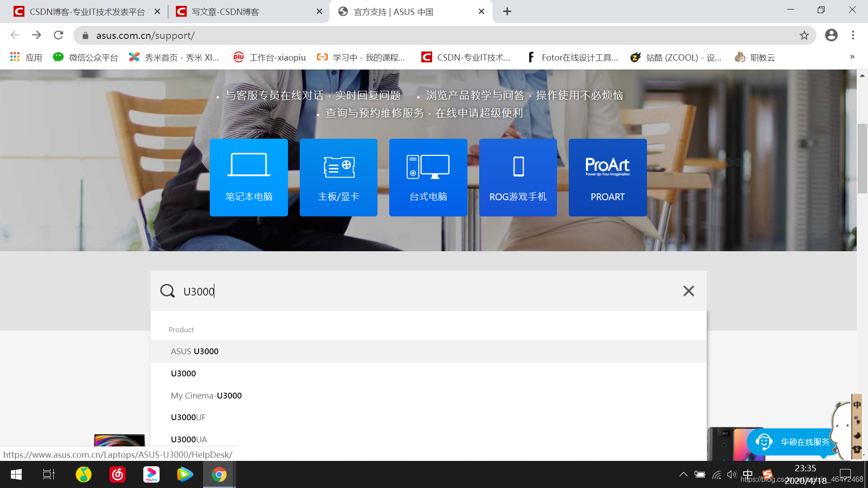Show hidden system tray icons
The height and width of the screenshot is (488, 868).
click(x=683, y=474)
